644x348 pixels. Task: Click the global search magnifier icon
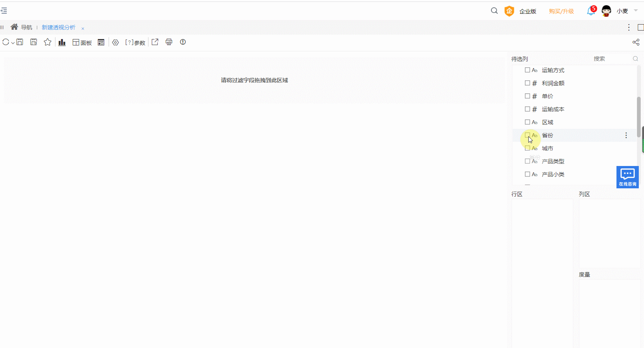pos(494,11)
